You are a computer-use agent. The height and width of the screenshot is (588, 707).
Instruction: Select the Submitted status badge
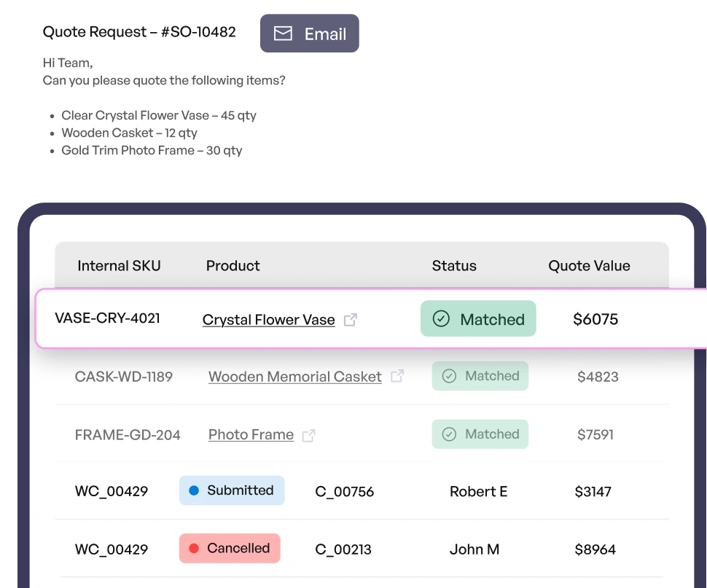(232, 490)
